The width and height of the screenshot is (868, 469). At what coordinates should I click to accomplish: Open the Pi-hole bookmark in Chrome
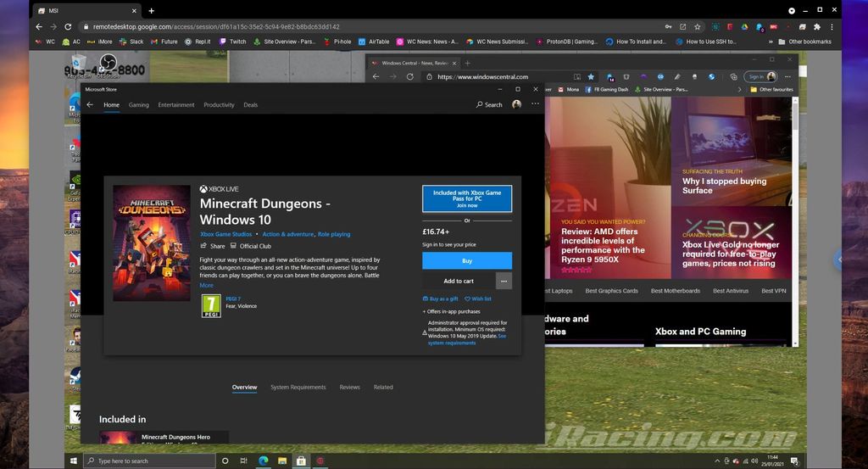337,42
